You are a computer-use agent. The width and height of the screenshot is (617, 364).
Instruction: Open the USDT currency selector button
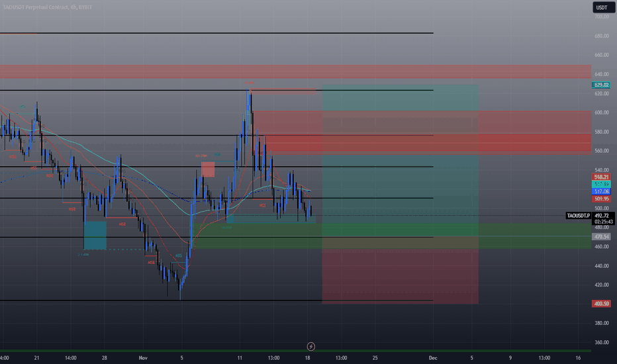pyautogui.click(x=603, y=7)
